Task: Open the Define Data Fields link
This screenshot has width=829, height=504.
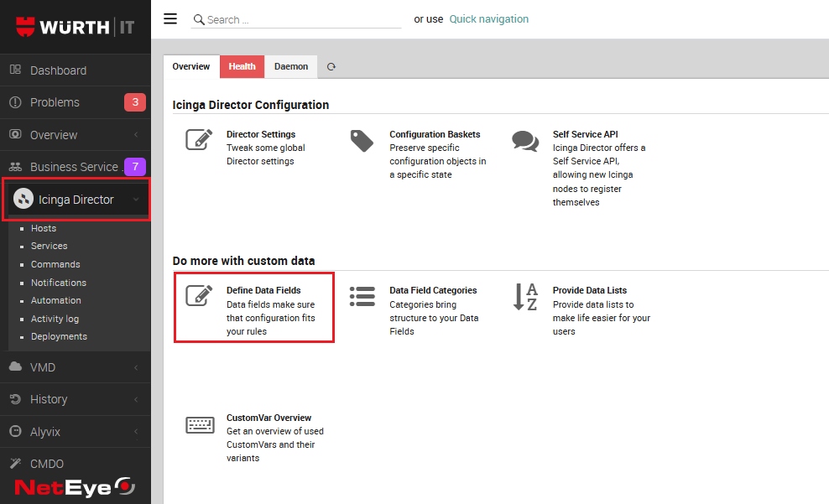Action: (x=263, y=290)
